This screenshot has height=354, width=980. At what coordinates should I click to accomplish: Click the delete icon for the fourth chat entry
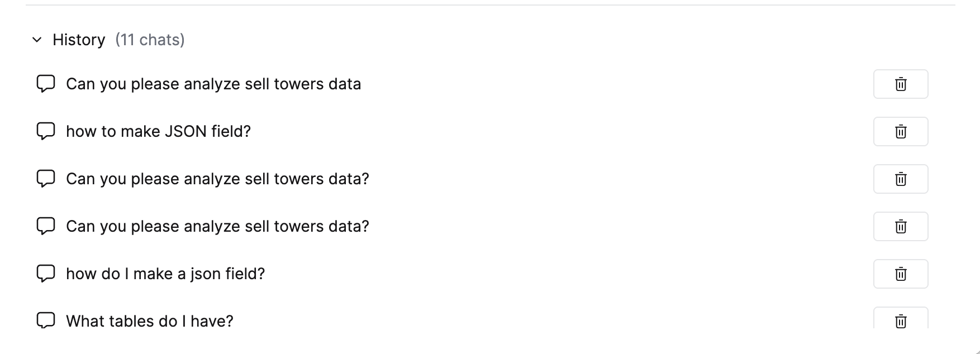point(900,226)
